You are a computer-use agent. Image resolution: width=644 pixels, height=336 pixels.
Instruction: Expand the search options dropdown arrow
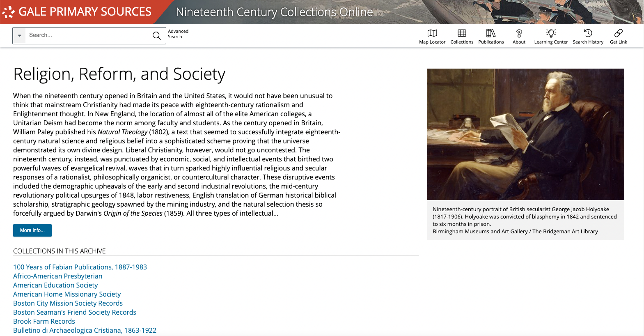19,36
